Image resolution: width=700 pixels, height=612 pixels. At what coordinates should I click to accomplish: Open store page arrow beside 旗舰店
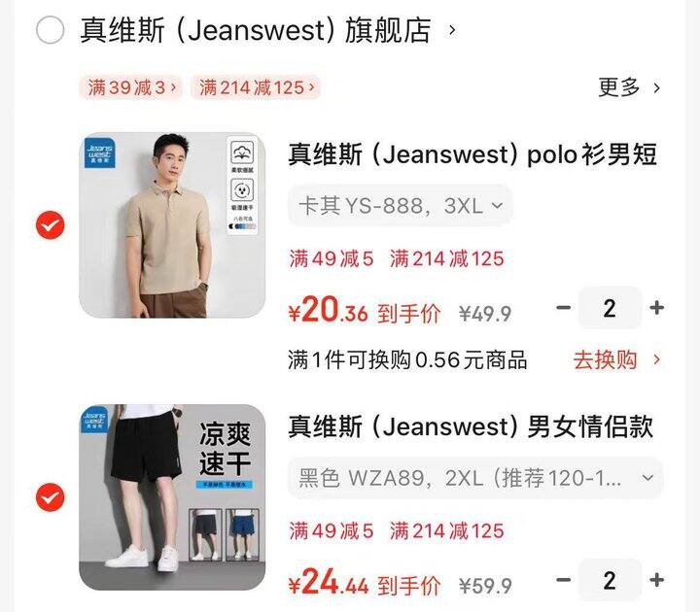coord(452,30)
